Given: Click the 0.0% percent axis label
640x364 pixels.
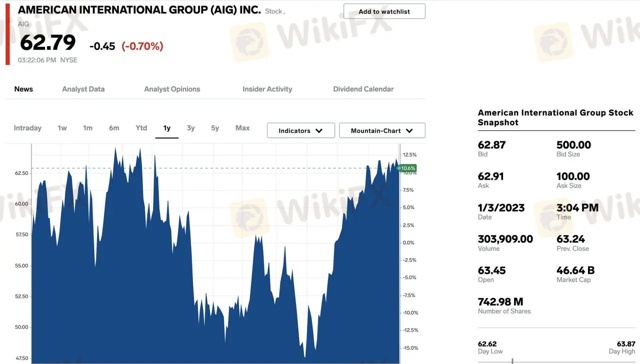Looking at the screenshot, I should (x=408, y=243).
